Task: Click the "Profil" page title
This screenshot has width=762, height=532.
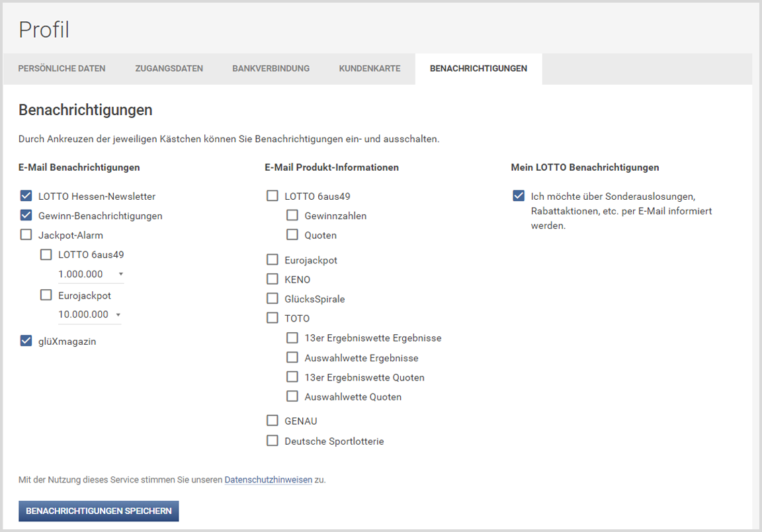Action: [44, 30]
